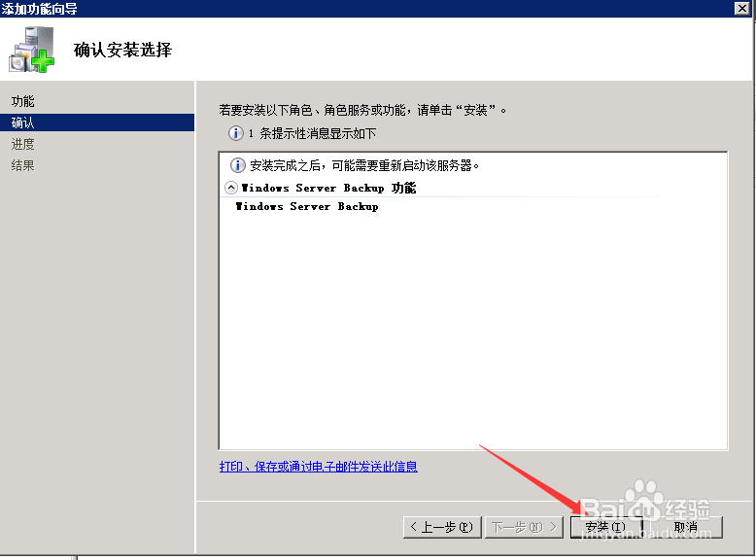Open the print, save or email information link
The height and width of the screenshot is (560, 756).
pos(318,467)
